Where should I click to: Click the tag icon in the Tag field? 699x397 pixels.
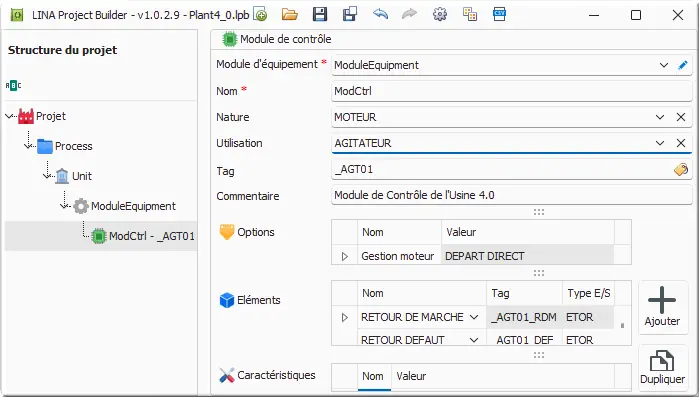[x=681, y=169]
